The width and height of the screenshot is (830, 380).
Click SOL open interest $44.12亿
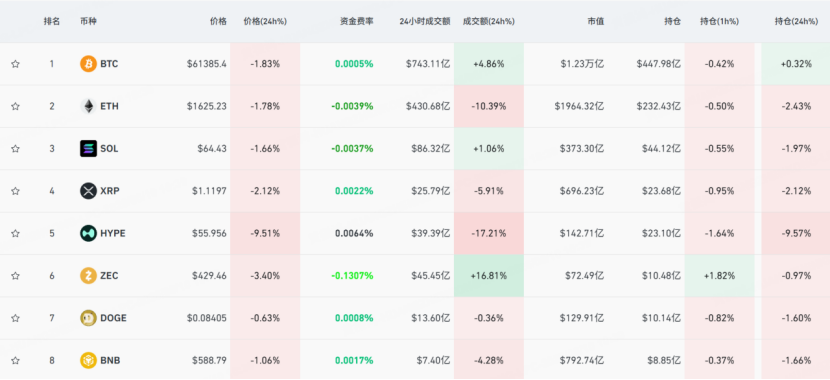[x=661, y=149]
